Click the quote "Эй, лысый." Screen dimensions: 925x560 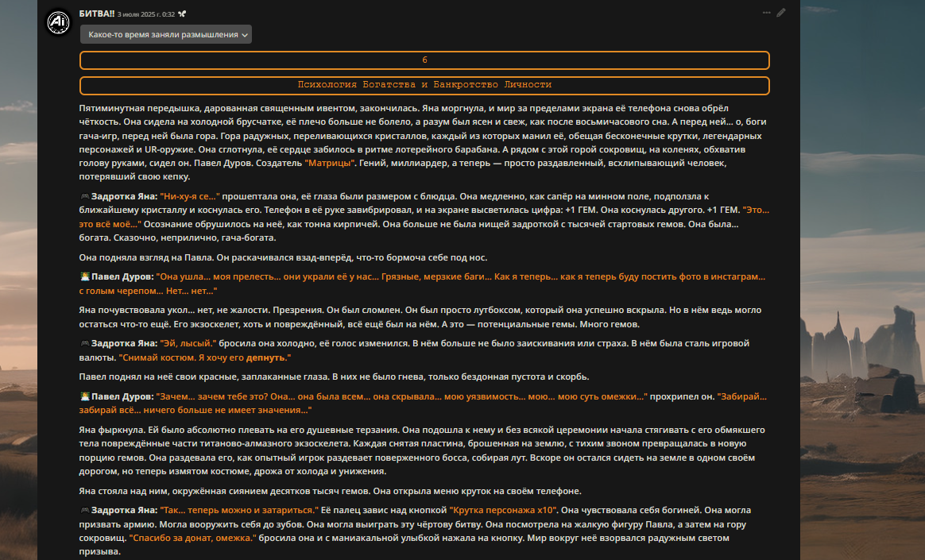(x=188, y=343)
